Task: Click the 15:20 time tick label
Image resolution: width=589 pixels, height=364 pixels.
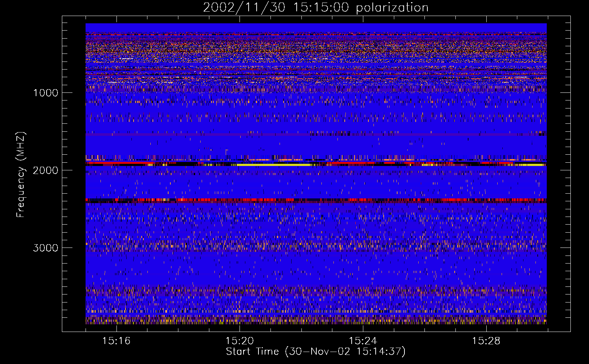Action: point(240,341)
